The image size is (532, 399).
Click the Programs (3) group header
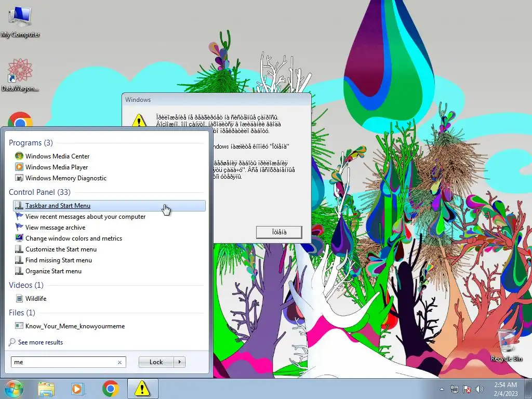click(31, 142)
